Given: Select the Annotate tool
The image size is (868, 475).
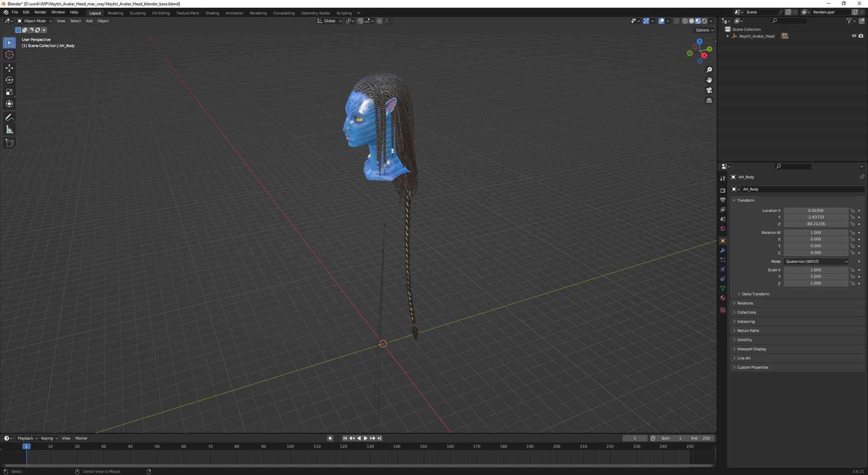Looking at the screenshot, I should click(9, 118).
